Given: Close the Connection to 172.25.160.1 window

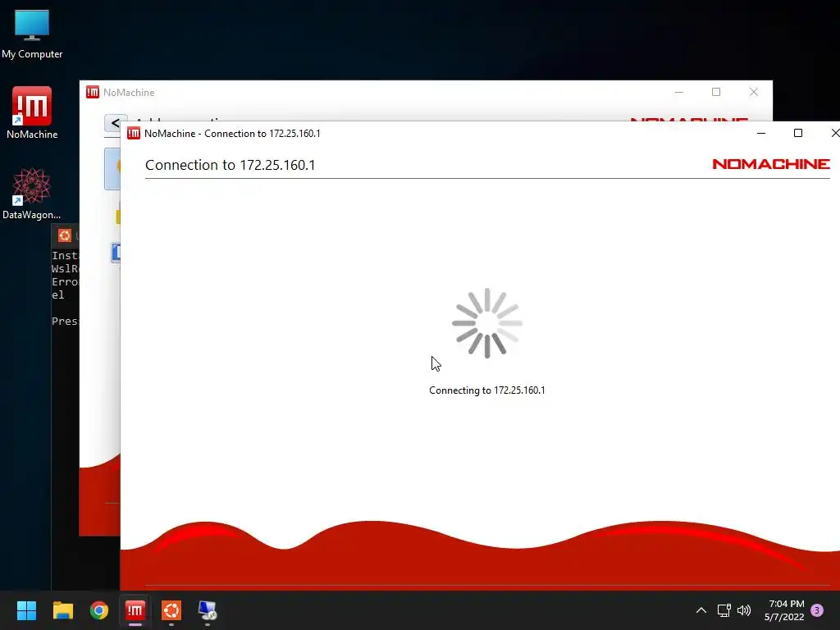Looking at the screenshot, I should [x=834, y=133].
